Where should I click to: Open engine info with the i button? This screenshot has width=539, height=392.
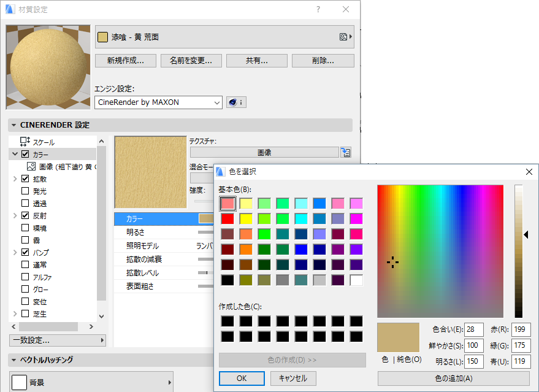pos(240,102)
